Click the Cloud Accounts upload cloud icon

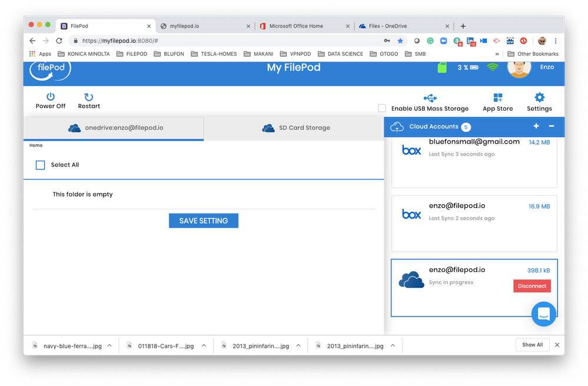pyautogui.click(x=397, y=127)
